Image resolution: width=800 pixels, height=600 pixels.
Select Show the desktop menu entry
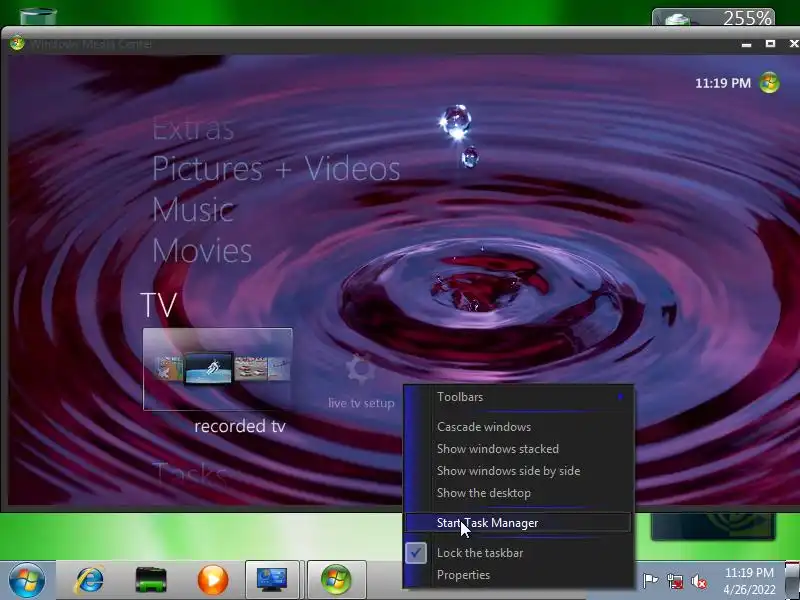click(x=518, y=493)
